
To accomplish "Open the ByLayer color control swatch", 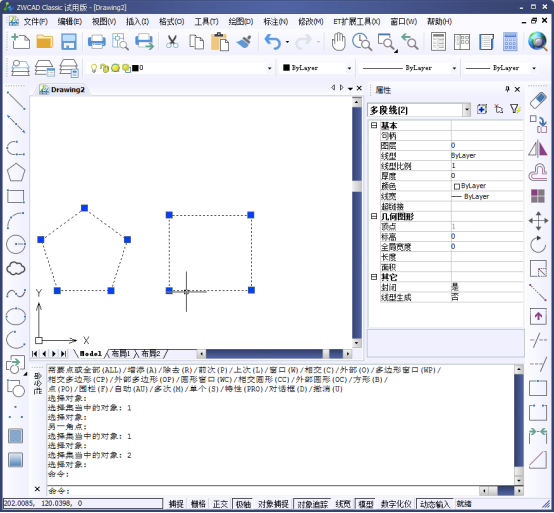I will pyautogui.click(x=317, y=68).
